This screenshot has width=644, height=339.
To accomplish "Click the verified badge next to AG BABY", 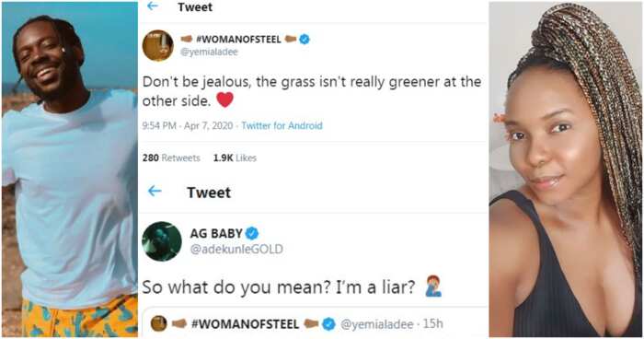I will tap(252, 234).
